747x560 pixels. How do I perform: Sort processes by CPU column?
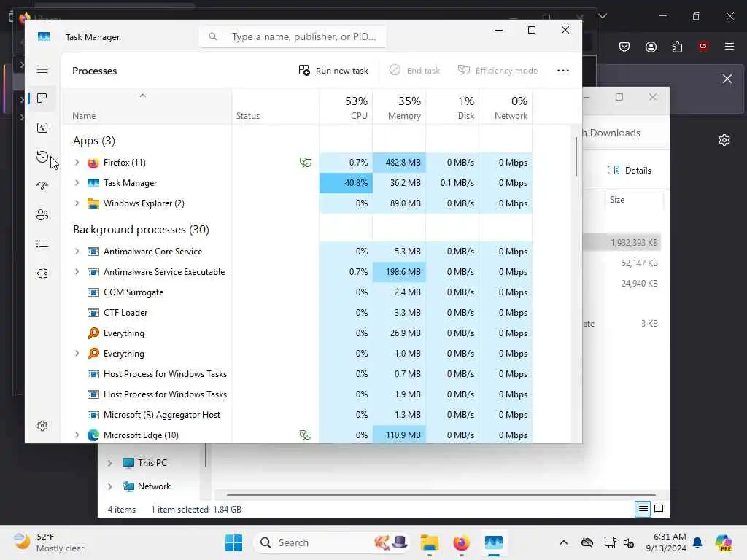tap(346, 107)
